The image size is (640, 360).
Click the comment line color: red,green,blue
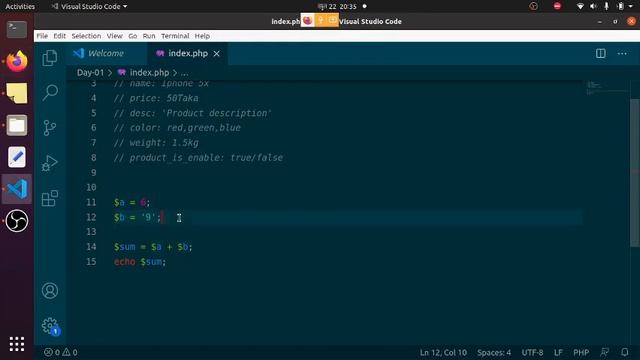click(177, 128)
